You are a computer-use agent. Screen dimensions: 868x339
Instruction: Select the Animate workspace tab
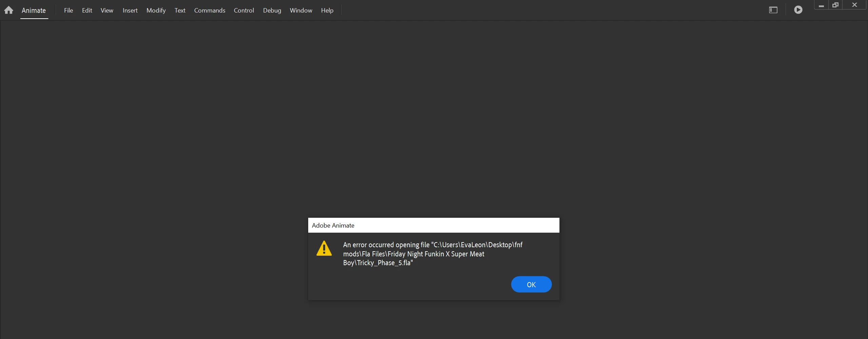[x=34, y=10]
